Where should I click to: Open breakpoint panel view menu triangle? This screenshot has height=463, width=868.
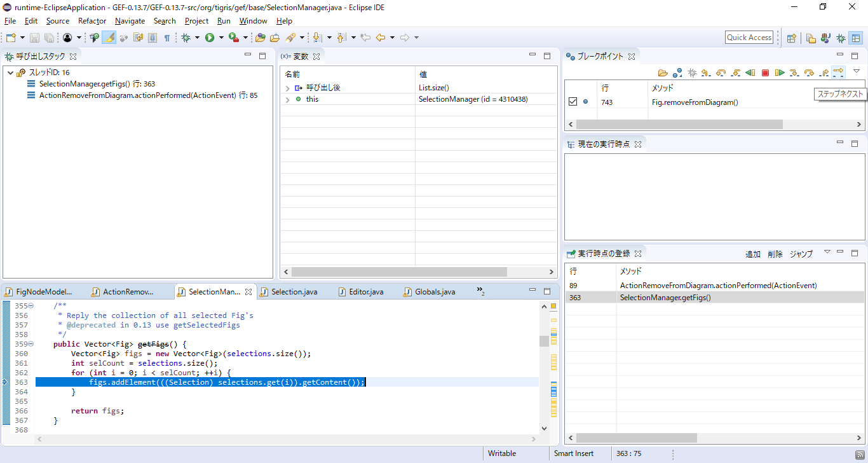856,71
